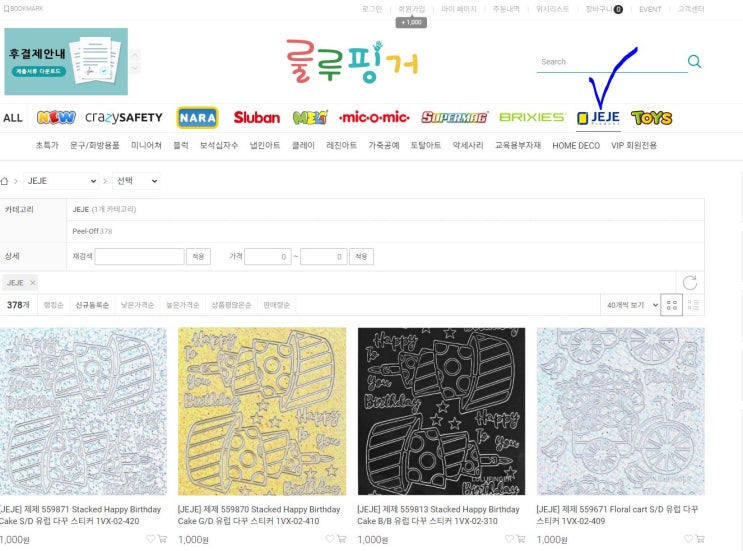Expand the 40개씩 보기 dropdown
This screenshot has height=551, width=743.
[x=631, y=305]
